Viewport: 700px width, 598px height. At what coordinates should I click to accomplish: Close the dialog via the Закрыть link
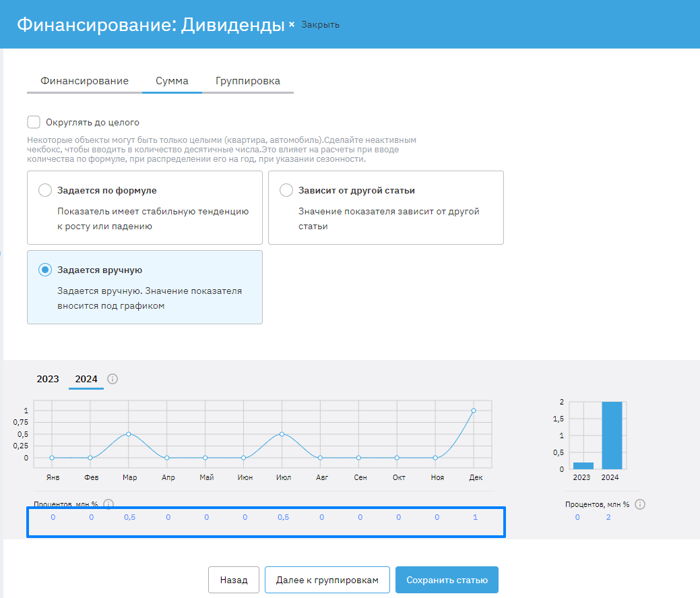click(x=320, y=25)
